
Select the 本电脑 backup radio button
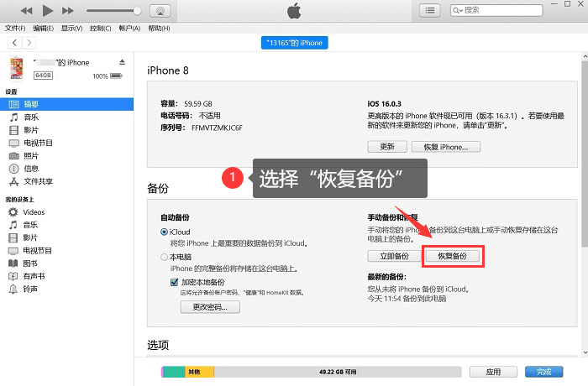(164, 257)
